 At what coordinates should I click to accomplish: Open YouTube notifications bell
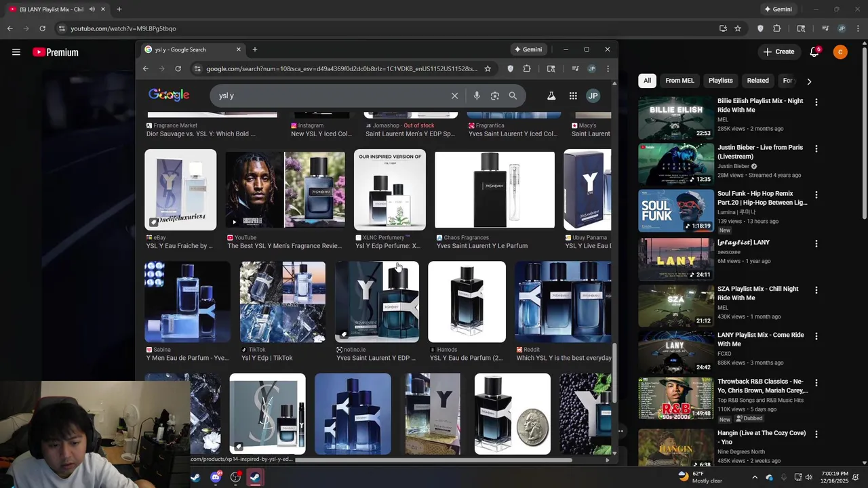814,52
